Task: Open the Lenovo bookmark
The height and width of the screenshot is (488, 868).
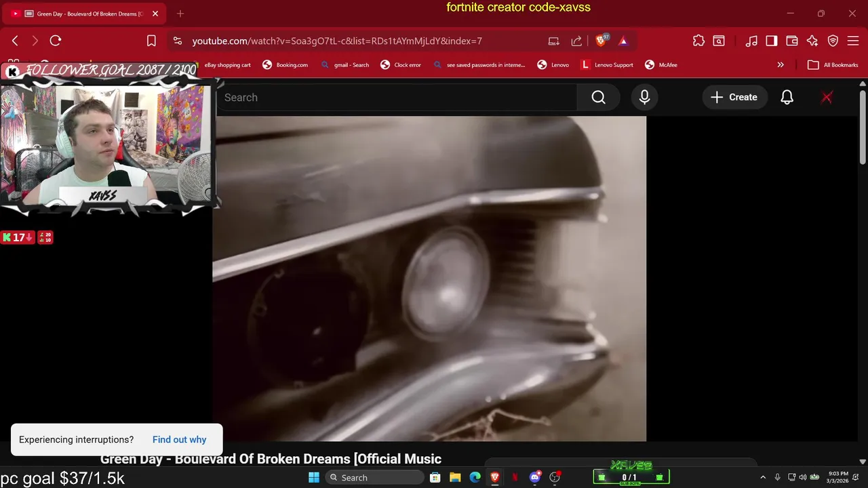Action: click(x=553, y=65)
